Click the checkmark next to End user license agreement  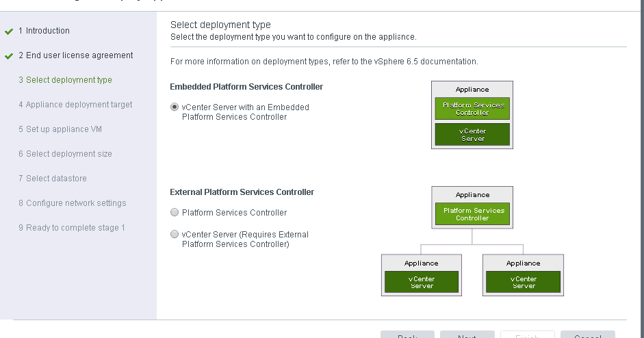pyautogui.click(x=9, y=56)
